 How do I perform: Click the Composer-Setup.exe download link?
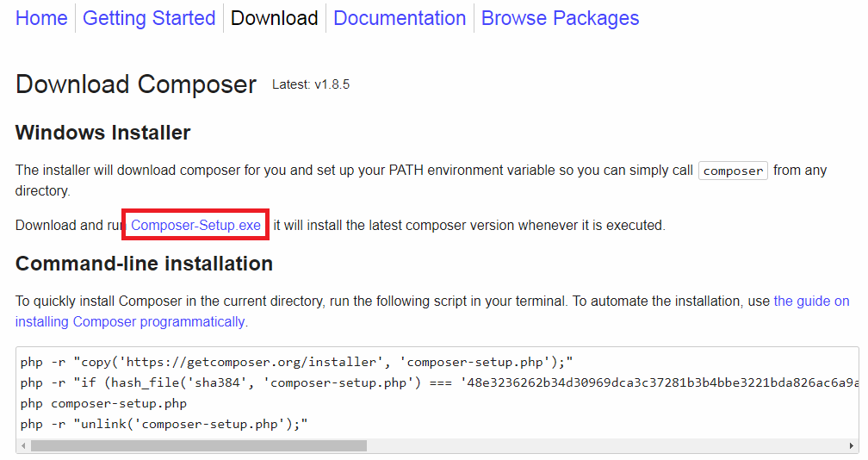(195, 226)
